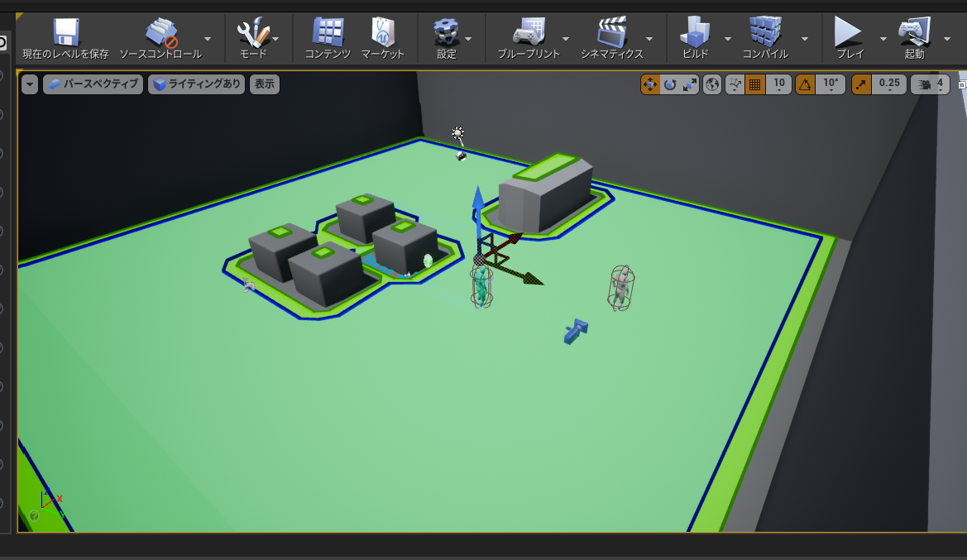The image size is (967, 560).
Task: Expand Settings dropdown arrow
Action: click(468, 39)
